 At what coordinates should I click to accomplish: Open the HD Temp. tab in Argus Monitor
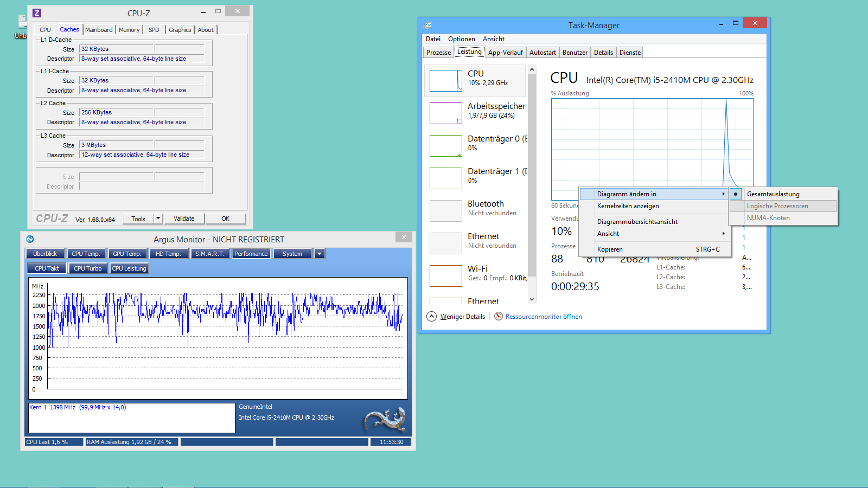(x=168, y=254)
